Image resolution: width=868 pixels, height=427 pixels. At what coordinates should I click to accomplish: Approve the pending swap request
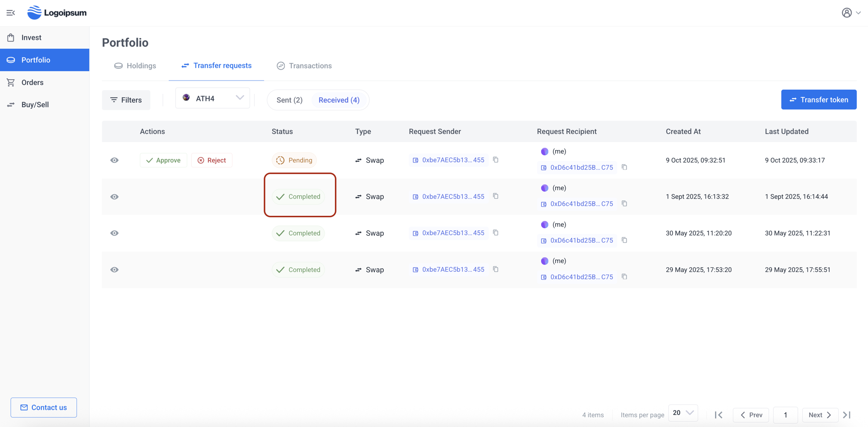163,160
